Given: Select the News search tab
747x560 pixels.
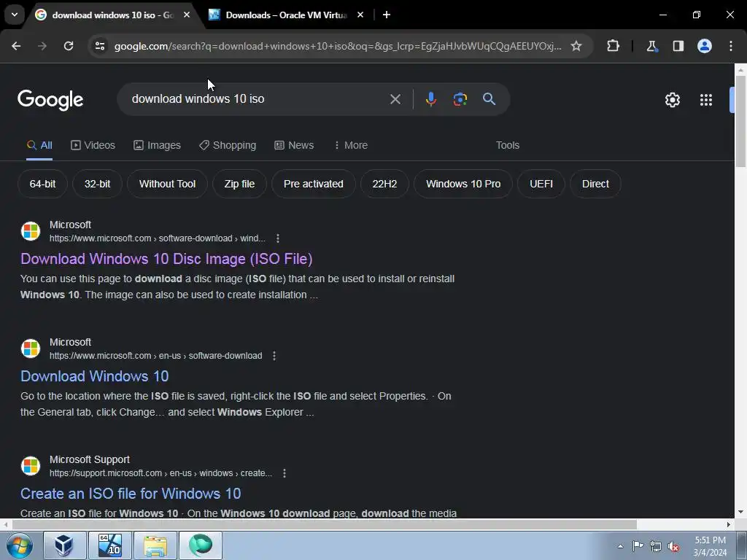Looking at the screenshot, I should (294, 145).
